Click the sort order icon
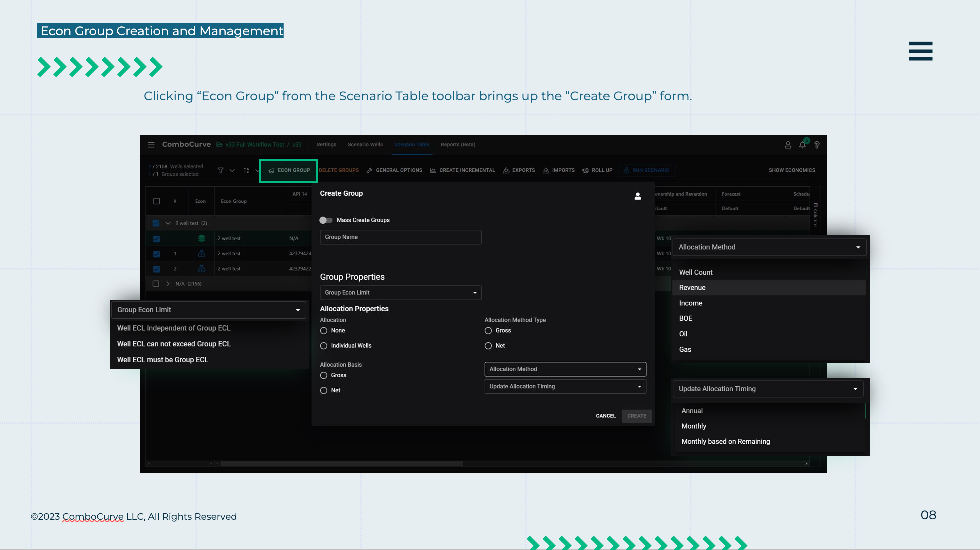980x550 pixels. (246, 170)
